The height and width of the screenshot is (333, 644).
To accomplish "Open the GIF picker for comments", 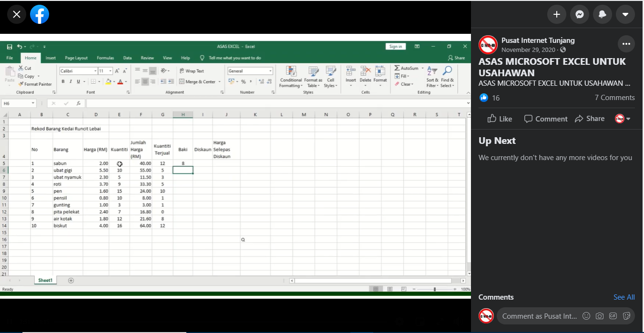I will [613, 316].
